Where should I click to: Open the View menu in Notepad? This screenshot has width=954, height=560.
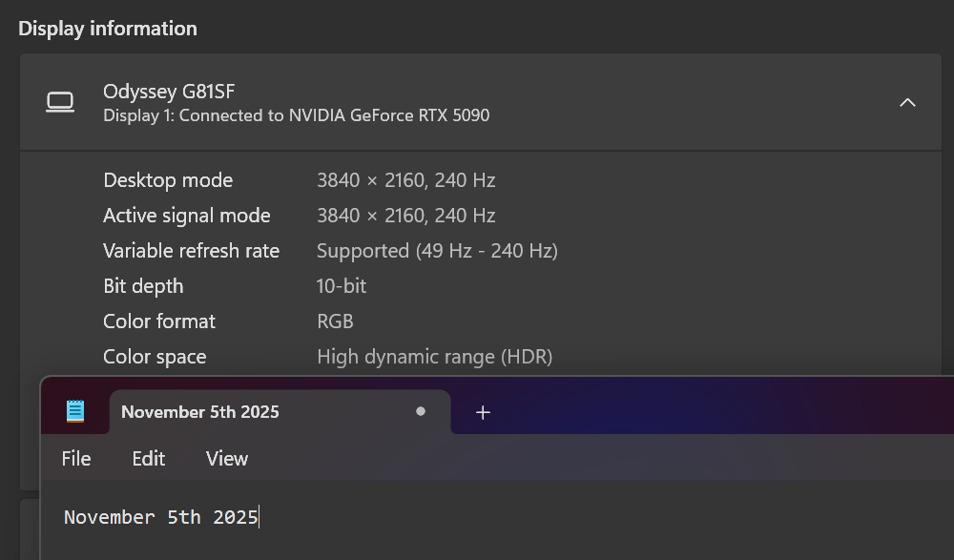click(x=226, y=458)
